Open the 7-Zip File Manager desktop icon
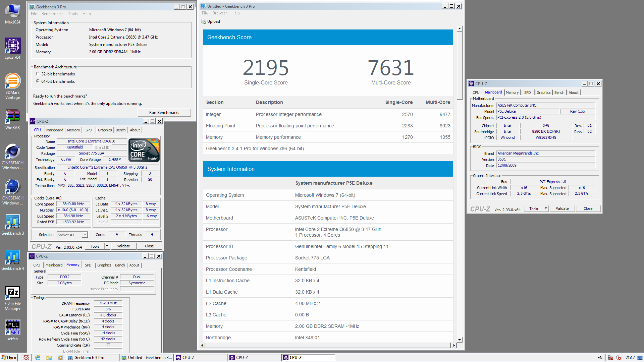 [x=12, y=298]
